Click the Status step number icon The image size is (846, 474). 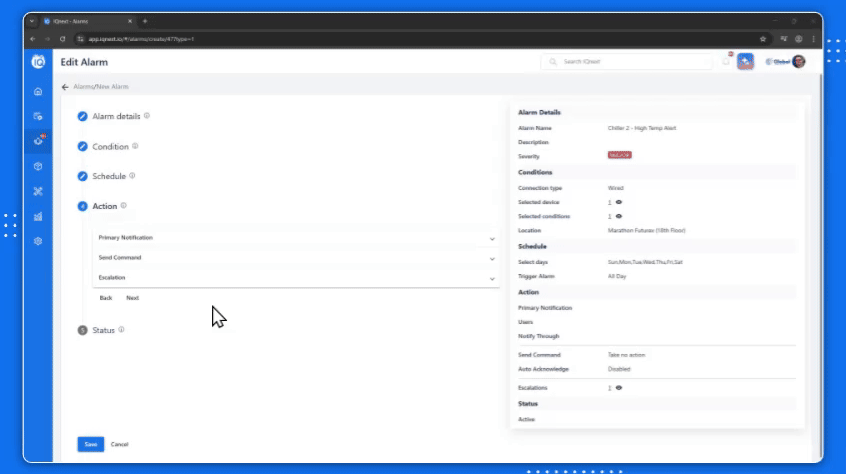83,330
